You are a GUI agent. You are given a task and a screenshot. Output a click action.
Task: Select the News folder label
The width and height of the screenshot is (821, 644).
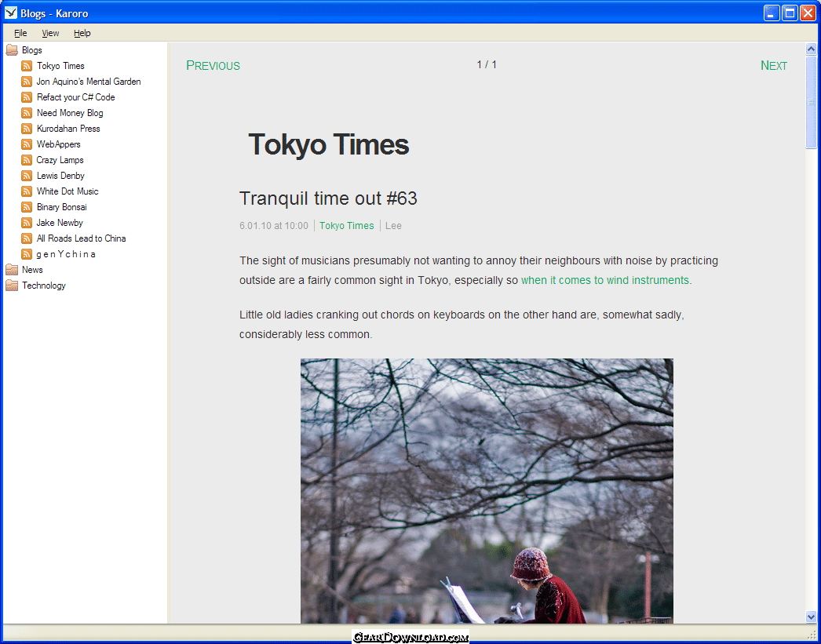[32, 270]
